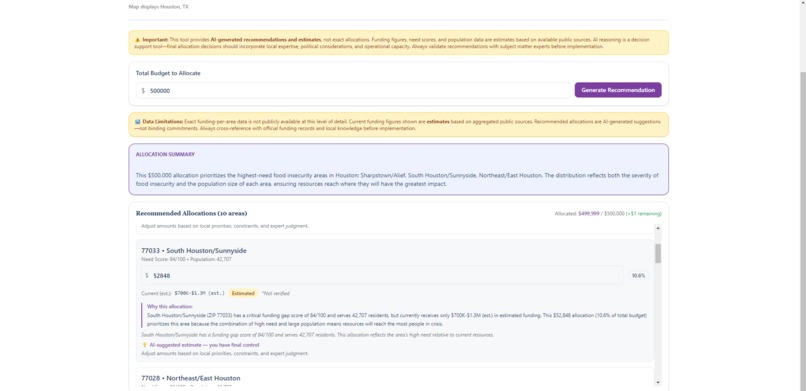The image size is (806, 391).
Task: Click the "Total Budget to Allocate" label
Action: 168,73
